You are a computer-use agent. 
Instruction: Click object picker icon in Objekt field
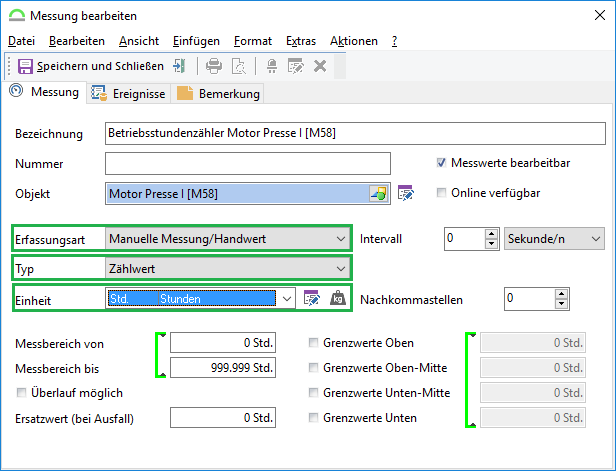point(379,194)
